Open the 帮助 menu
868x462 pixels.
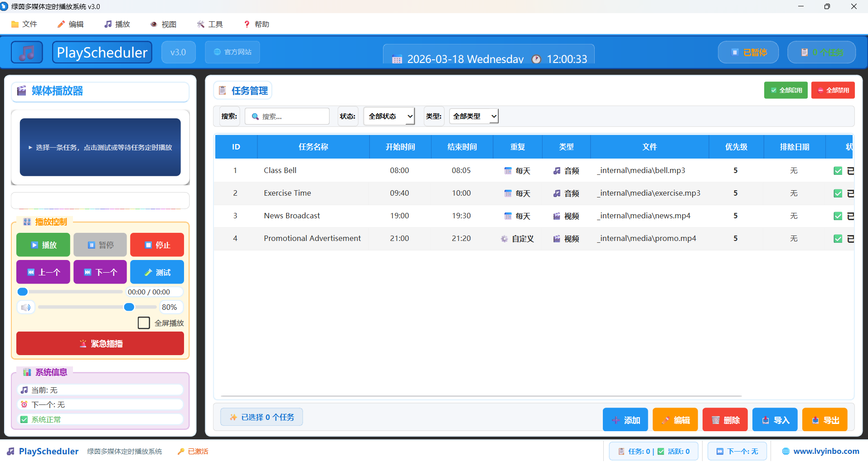click(256, 24)
